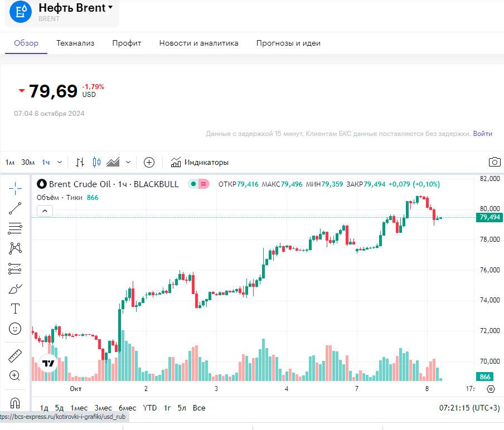
Task: Open the Новости и аналитика tab
Action: [x=198, y=43]
